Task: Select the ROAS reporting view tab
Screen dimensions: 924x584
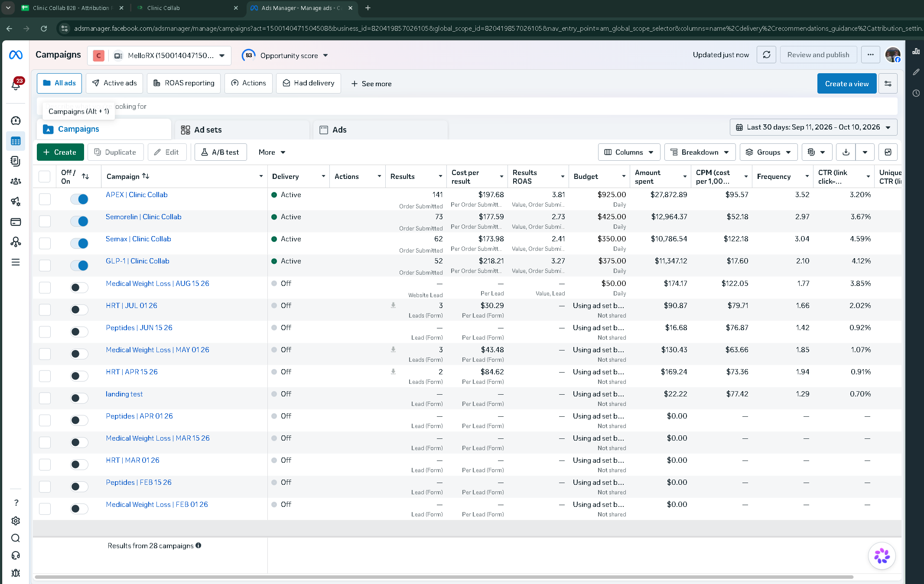Action: tap(184, 83)
